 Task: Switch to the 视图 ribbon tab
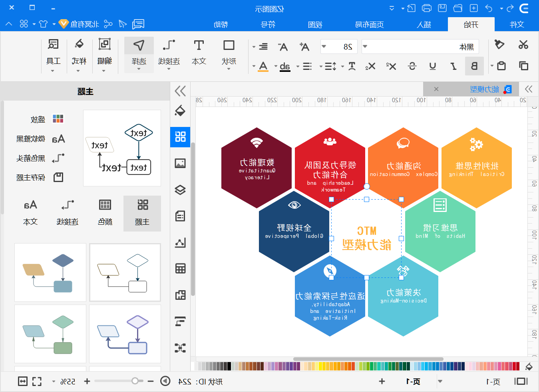click(x=315, y=25)
